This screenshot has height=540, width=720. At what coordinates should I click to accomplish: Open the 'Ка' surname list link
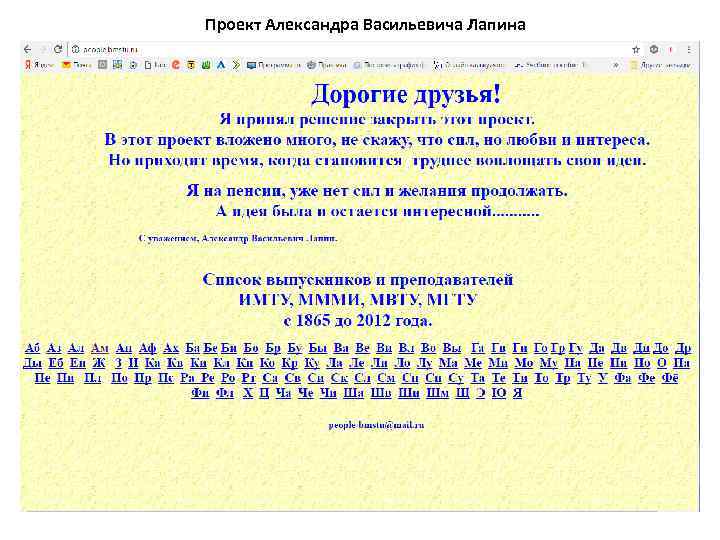click(152, 363)
